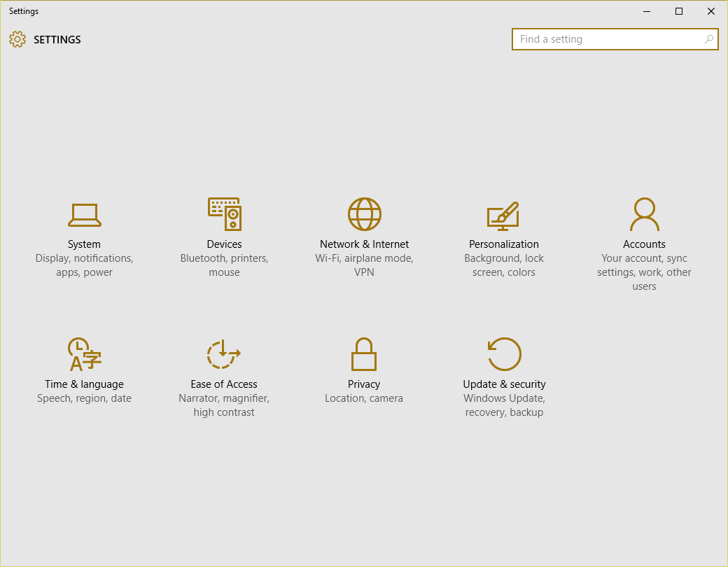Select the 'Ease of Access' label
This screenshot has height=567, width=728.
(224, 384)
